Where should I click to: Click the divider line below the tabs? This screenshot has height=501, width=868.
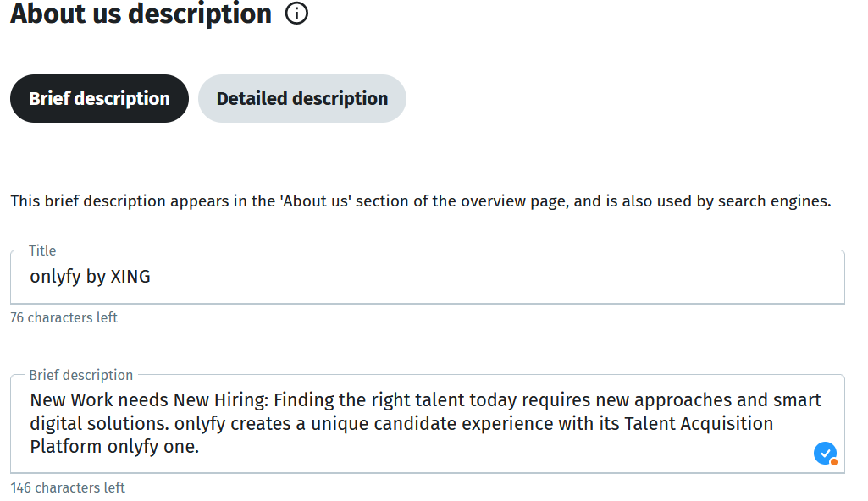427,151
